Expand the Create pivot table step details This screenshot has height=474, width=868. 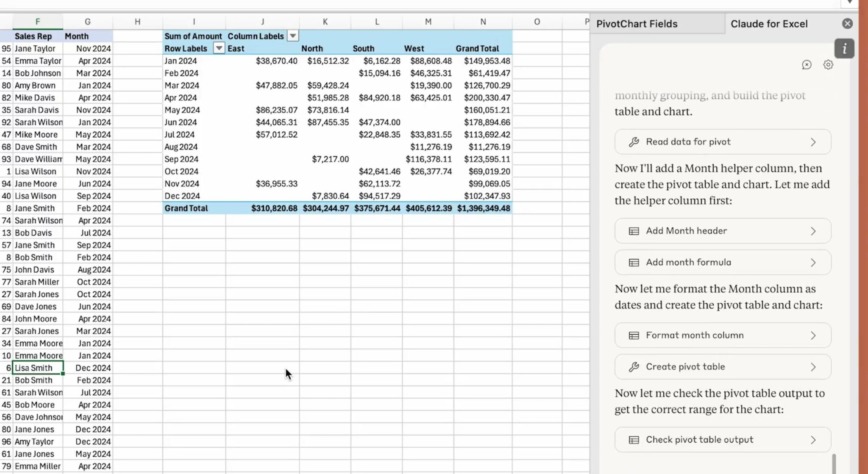pyautogui.click(x=813, y=367)
